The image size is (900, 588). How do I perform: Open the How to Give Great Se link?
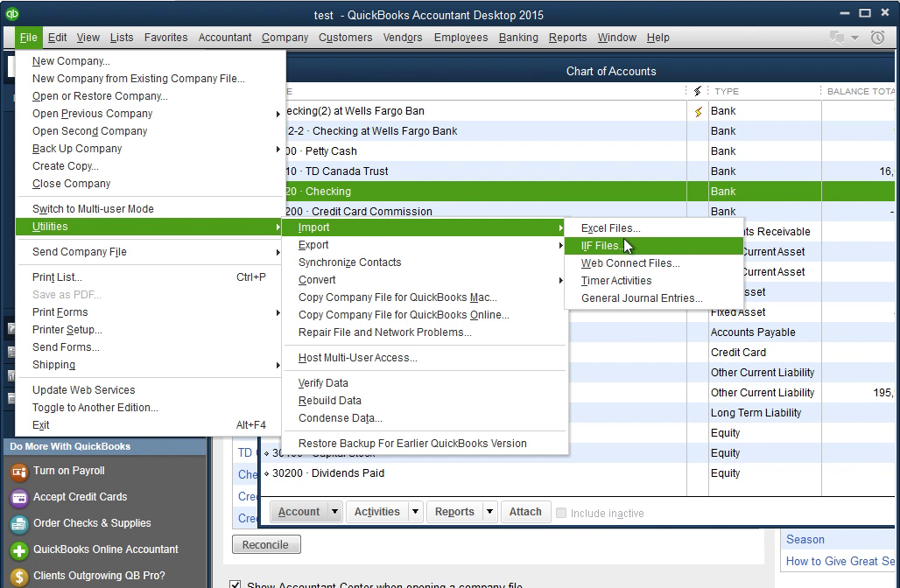[840, 561]
